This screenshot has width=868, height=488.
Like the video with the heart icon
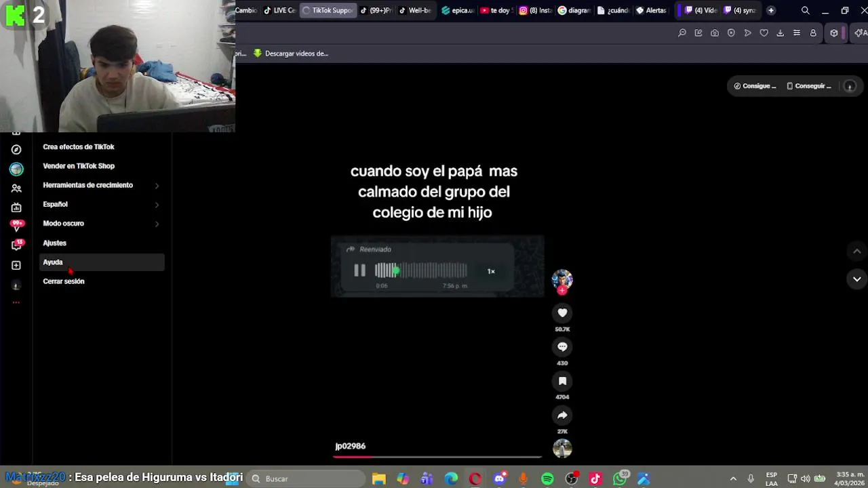(x=562, y=312)
